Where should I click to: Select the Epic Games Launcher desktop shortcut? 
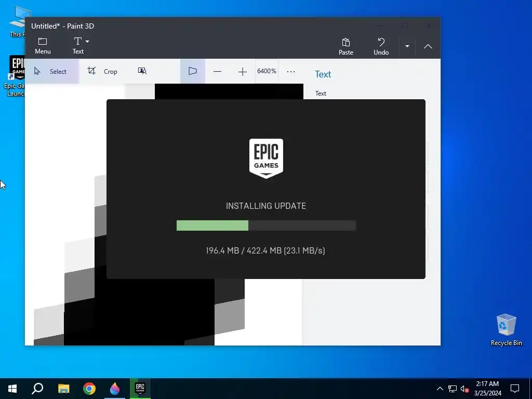(14, 76)
